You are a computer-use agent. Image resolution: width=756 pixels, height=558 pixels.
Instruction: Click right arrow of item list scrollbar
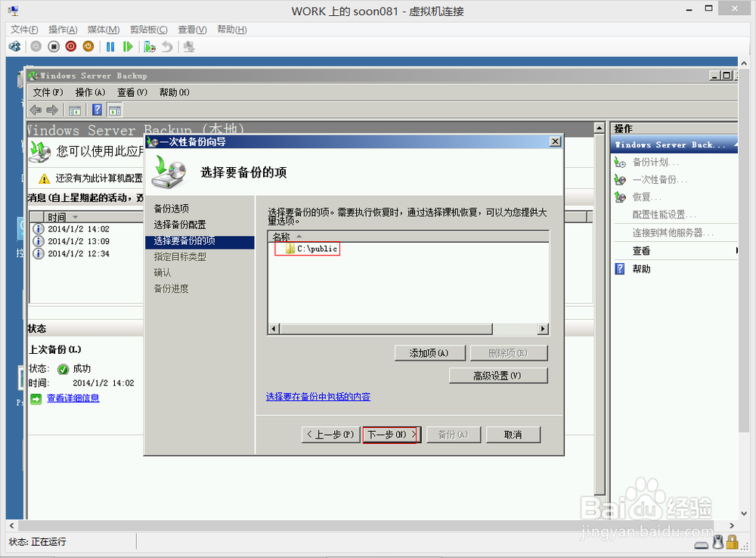coord(543,329)
